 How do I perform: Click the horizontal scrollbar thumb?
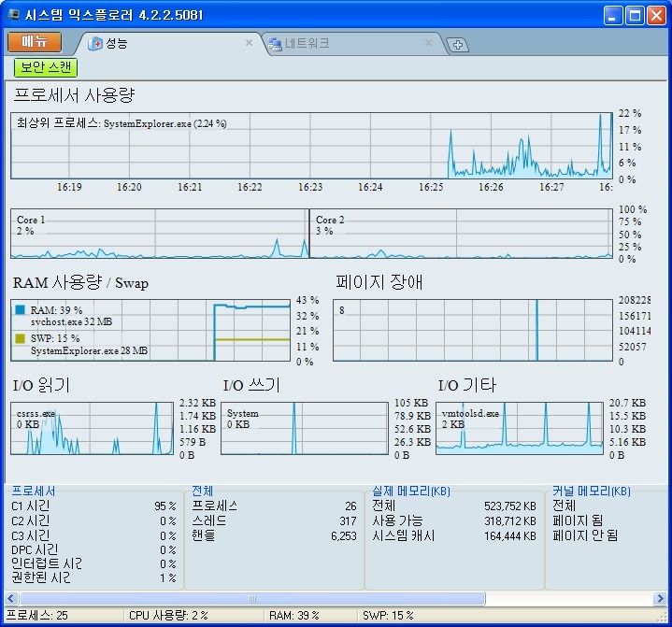pyautogui.click(x=252, y=598)
